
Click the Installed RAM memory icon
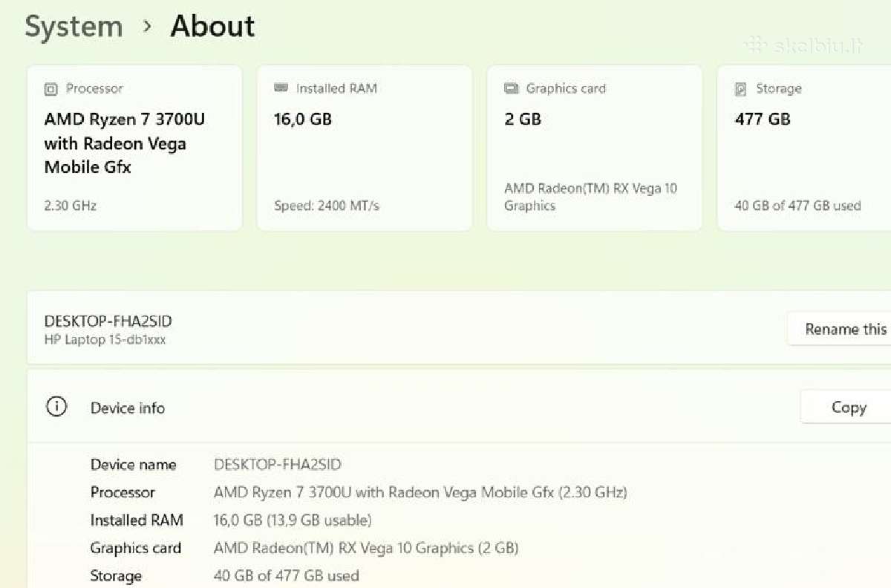281,88
